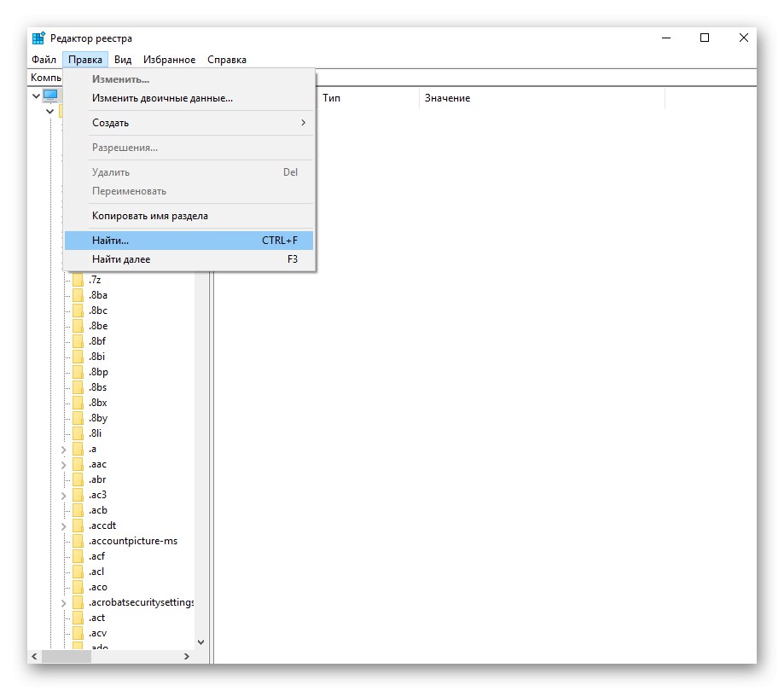The width and height of the screenshot is (784, 691).
Task: Click folder icon of .8bp key
Action: [78, 372]
